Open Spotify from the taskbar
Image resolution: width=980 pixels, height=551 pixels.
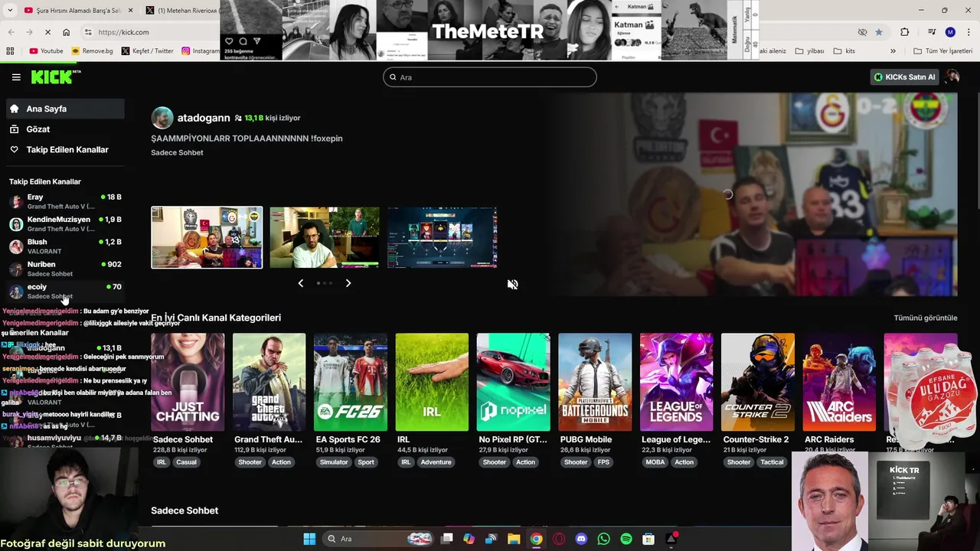coord(626,539)
